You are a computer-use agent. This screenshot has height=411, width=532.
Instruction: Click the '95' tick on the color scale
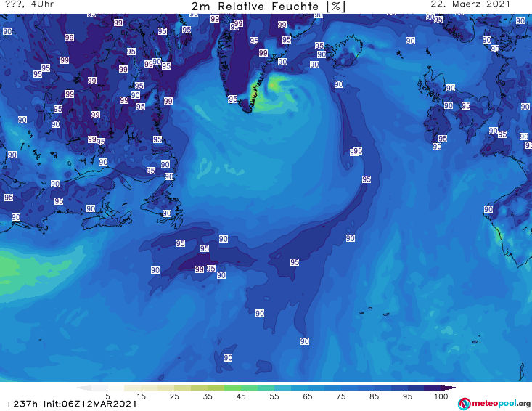[407, 396]
